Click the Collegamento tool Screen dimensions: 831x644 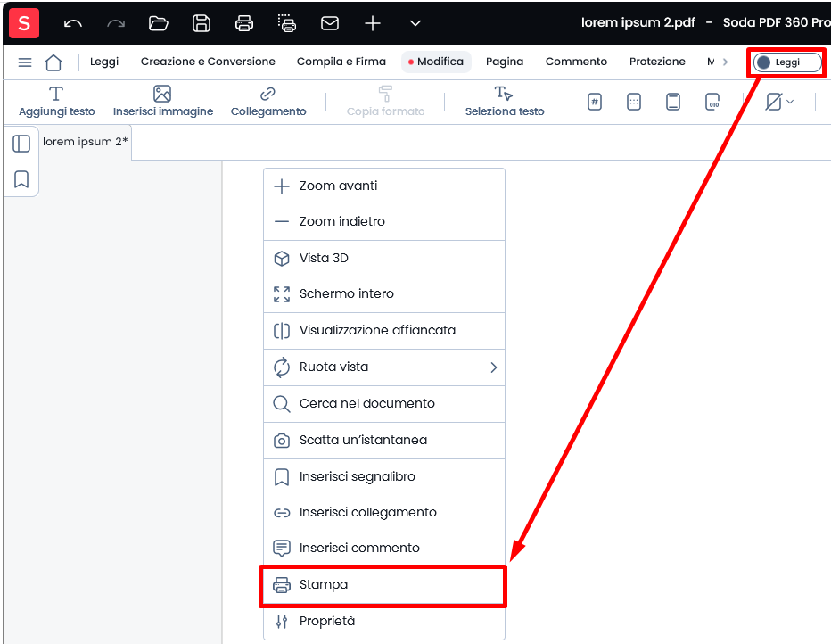click(268, 101)
